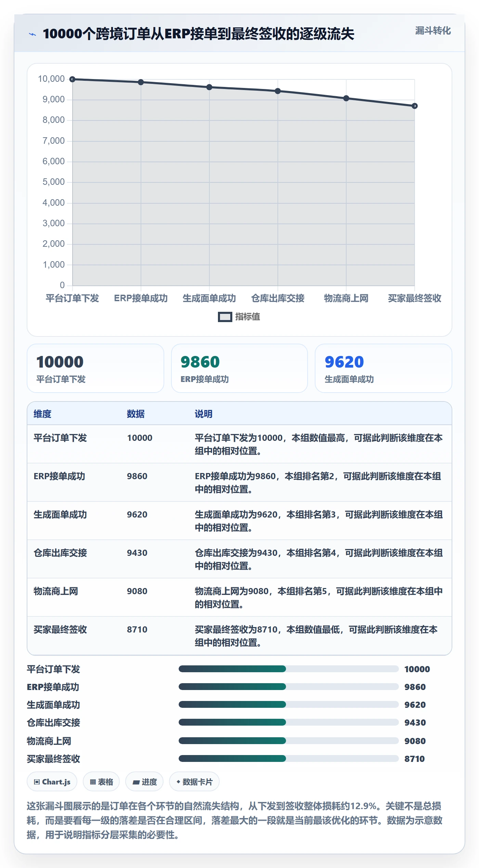Toggle the 指标值 legend swatch under the chart

pos(225,317)
